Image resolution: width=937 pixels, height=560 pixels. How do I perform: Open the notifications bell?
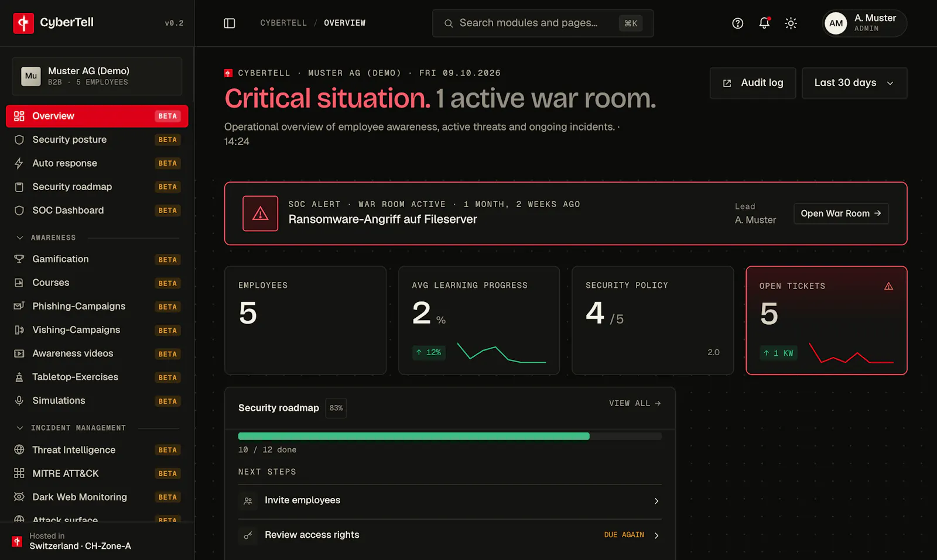click(x=764, y=23)
